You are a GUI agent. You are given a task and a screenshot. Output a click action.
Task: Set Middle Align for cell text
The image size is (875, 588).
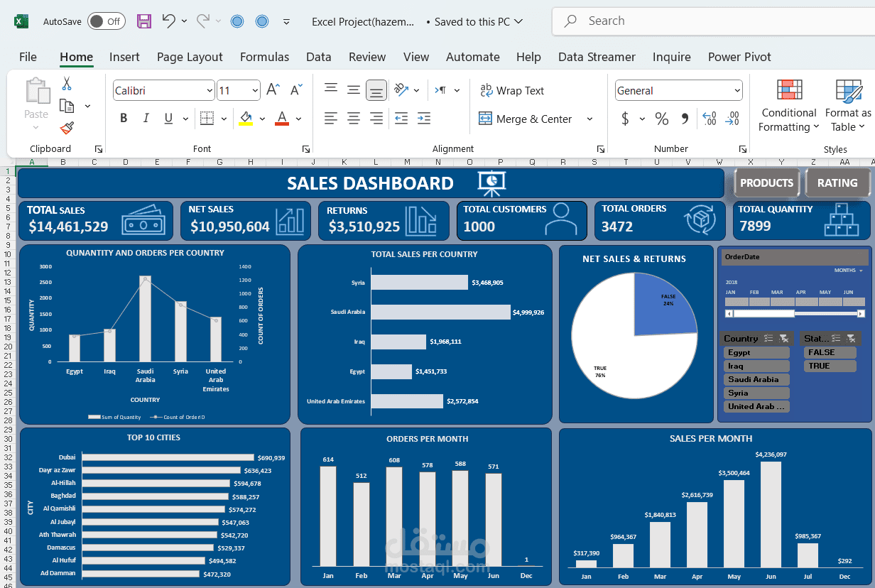[x=353, y=89]
